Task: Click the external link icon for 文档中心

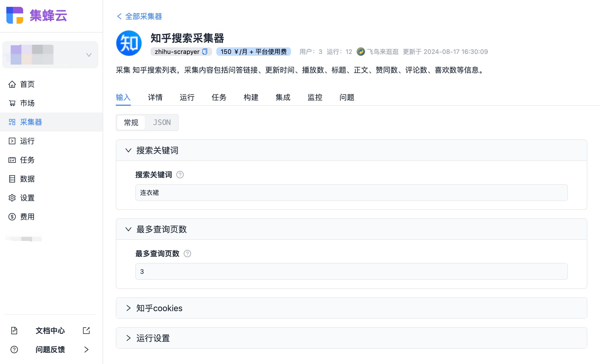Action: pyautogui.click(x=86, y=331)
